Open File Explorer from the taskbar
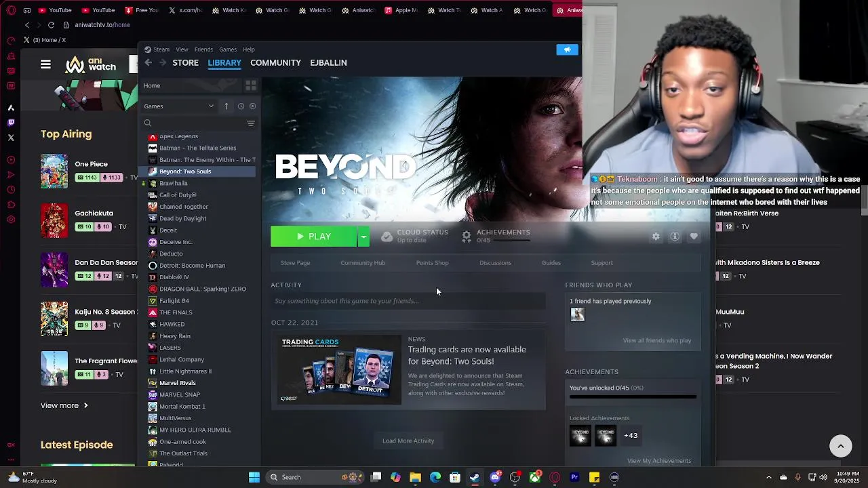The height and width of the screenshot is (488, 868). [415, 477]
